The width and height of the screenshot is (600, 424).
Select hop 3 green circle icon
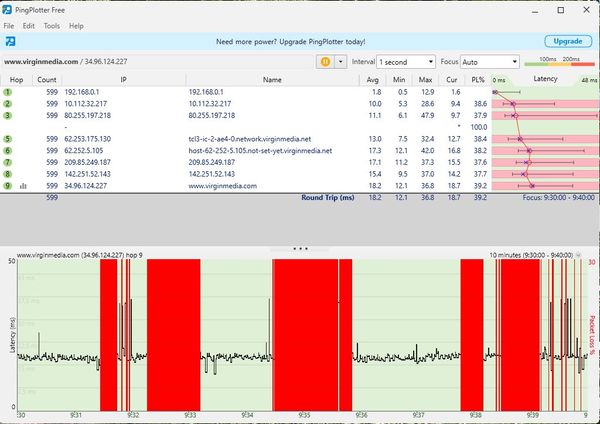pos(7,116)
